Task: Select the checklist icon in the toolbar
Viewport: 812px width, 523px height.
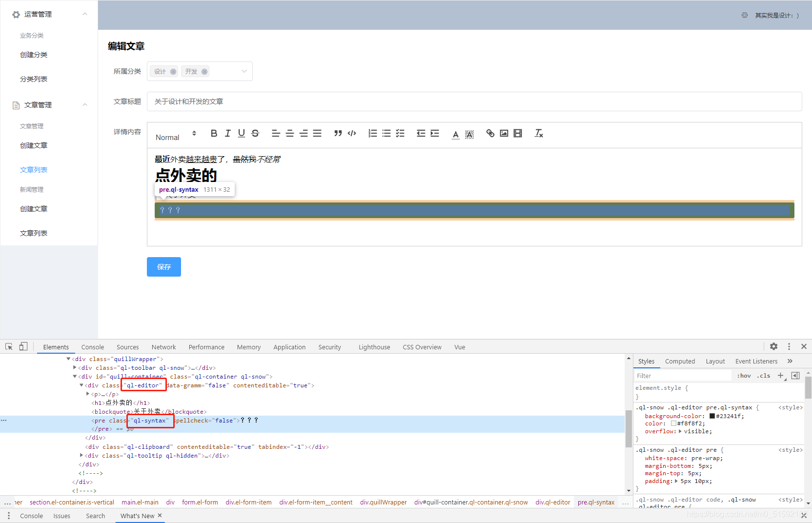Action: (x=400, y=133)
